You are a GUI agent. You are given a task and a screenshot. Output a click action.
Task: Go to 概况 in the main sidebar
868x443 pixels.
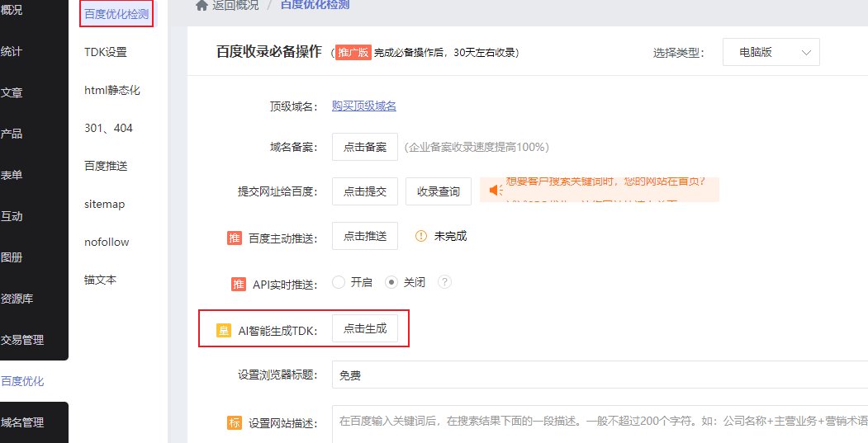pyautogui.click(x=12, y=10)
